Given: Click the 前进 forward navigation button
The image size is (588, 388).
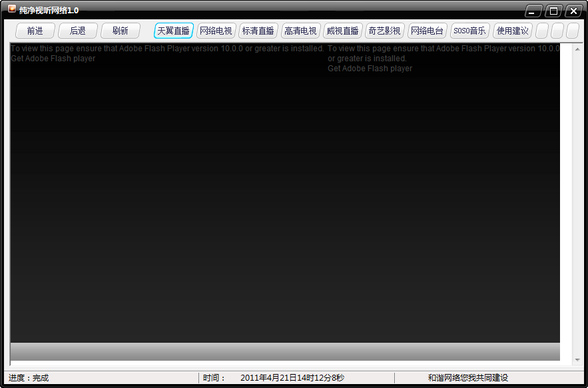Looking at the screenshot, I should [x=35, y=30].
